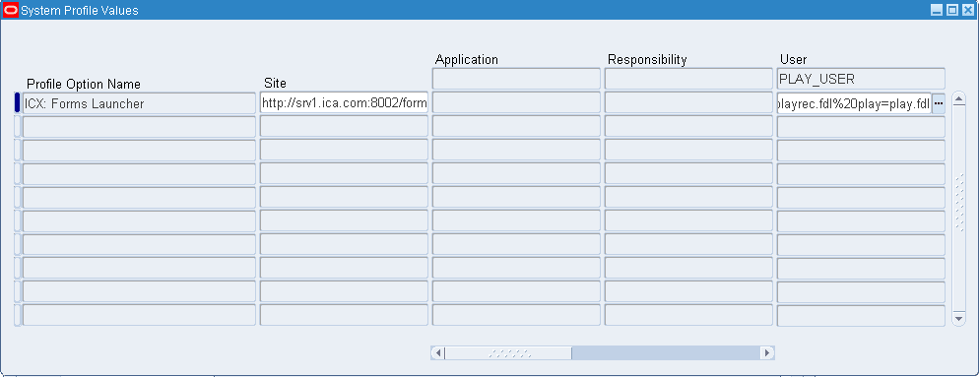Image resolution: width=980 pixels, height=377 pixels.
Task: Click vertical scrollbar down arrow
Action: (958, 318)
